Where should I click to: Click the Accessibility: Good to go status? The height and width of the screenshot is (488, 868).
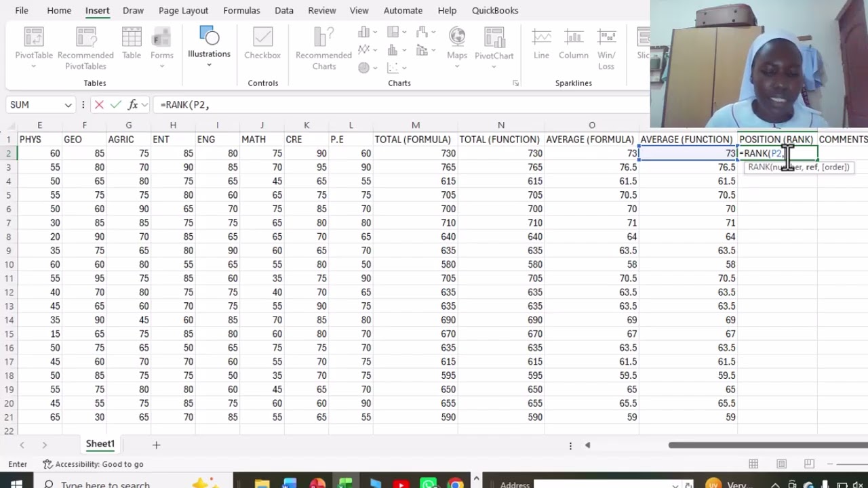pos(93,464)
